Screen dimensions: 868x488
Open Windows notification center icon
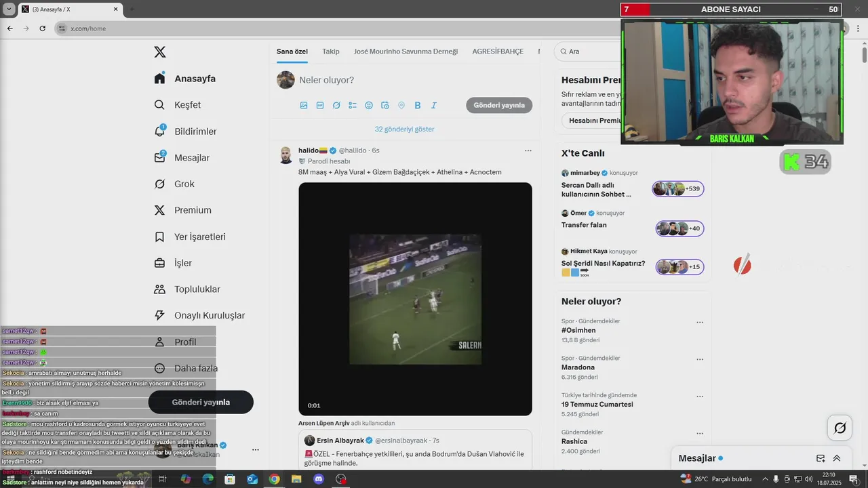tap(854, 479)
